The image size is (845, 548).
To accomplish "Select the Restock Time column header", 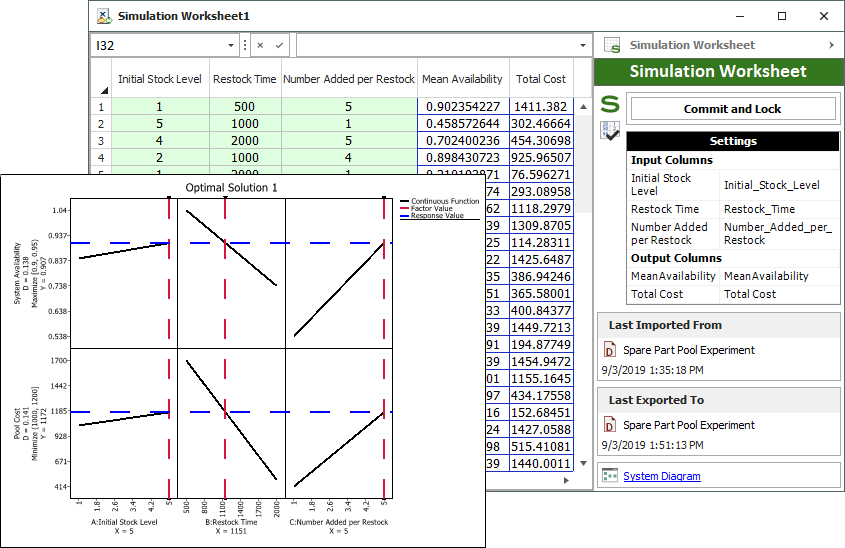I will [x=245, y=78].
